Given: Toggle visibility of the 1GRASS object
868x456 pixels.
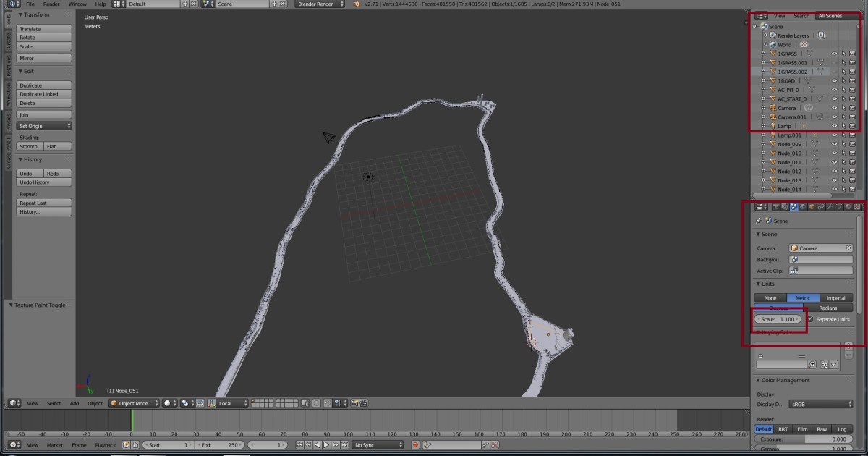Looking at the screenshot, I should 834,54.
